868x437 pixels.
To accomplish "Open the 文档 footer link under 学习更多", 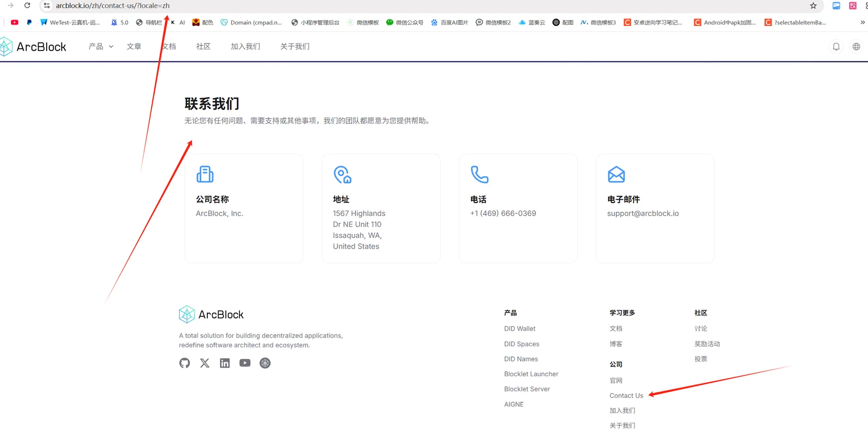I will [x=616, y=328].
